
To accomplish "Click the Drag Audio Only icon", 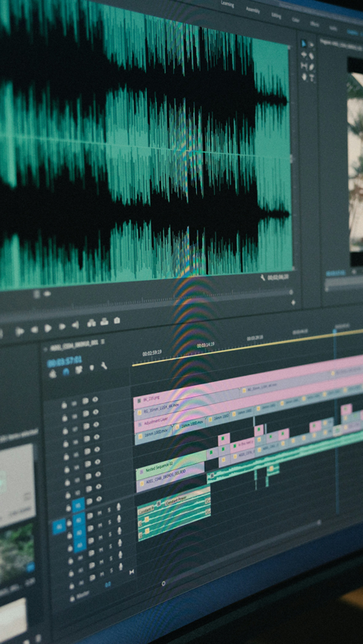I will [x=47, y=293].
